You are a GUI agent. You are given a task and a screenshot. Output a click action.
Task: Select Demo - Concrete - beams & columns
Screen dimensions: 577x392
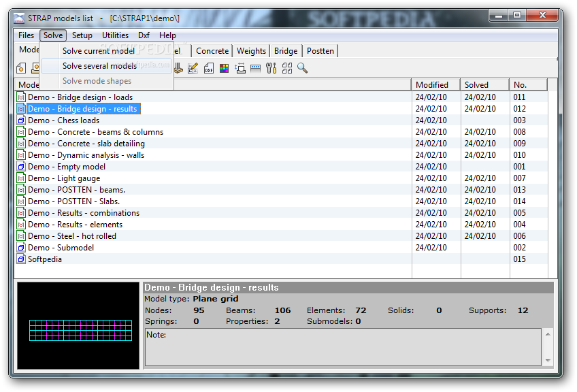[x=96, y=132]
